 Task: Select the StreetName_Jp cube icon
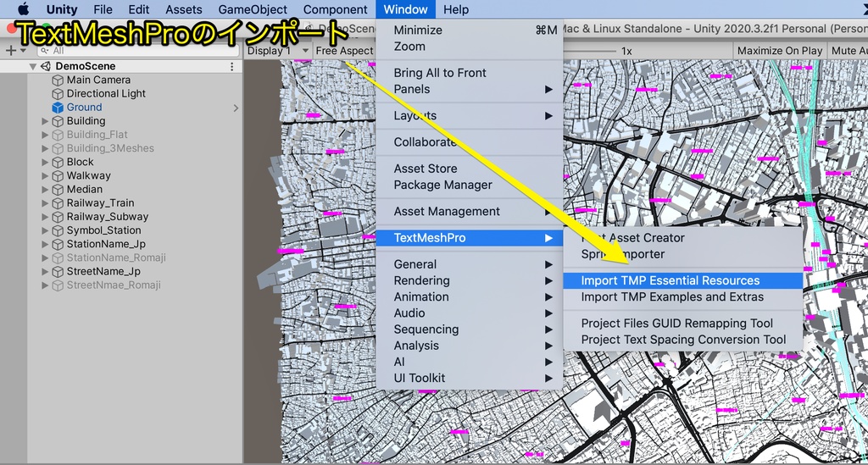click(x=58, y=272)
